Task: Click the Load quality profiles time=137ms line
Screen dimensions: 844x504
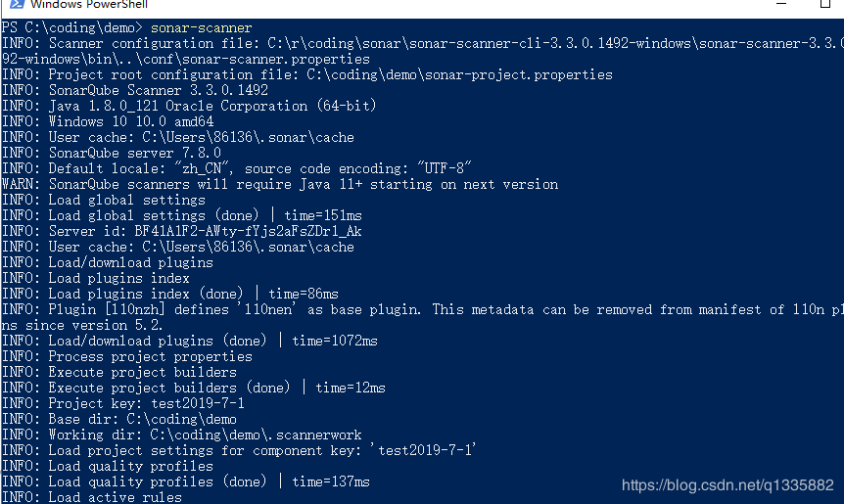Action: 186,481
